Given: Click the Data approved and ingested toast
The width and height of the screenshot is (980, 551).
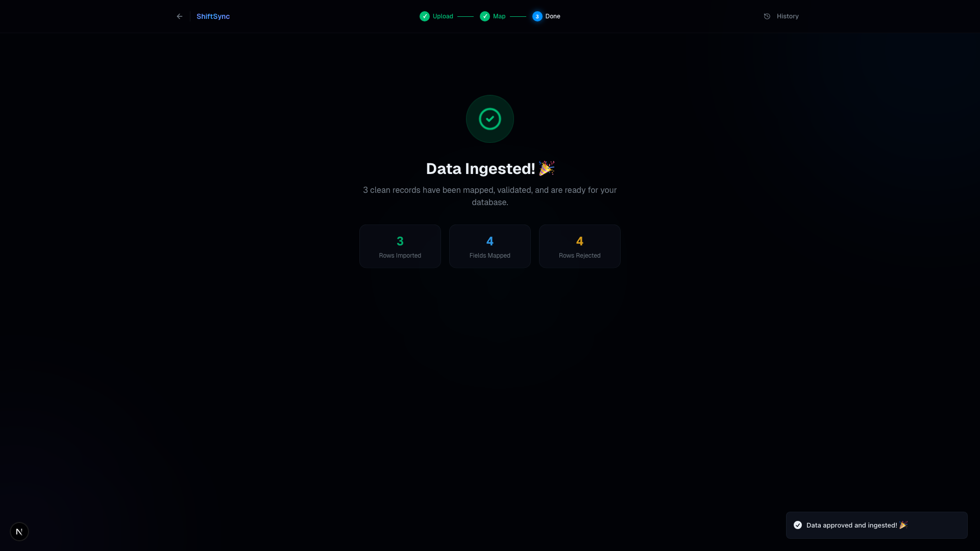Looking at the screenshot, I should point(877,525).
